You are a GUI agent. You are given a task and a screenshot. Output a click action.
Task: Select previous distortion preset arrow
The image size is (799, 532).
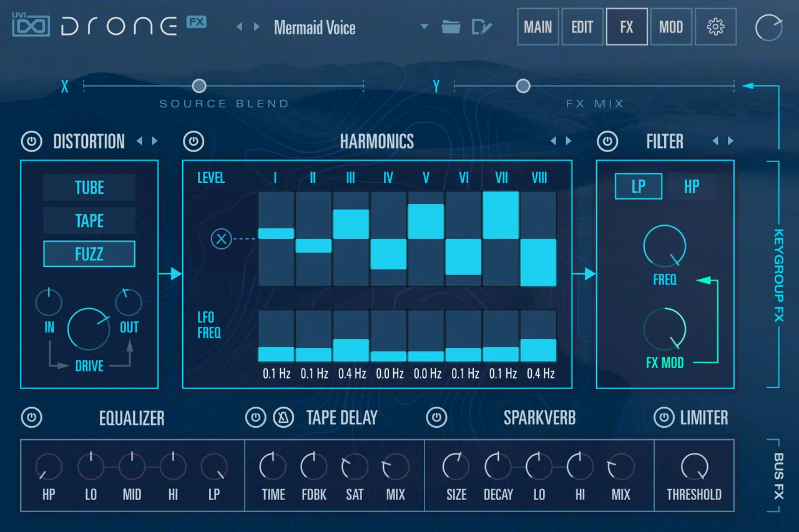point(140,142)
